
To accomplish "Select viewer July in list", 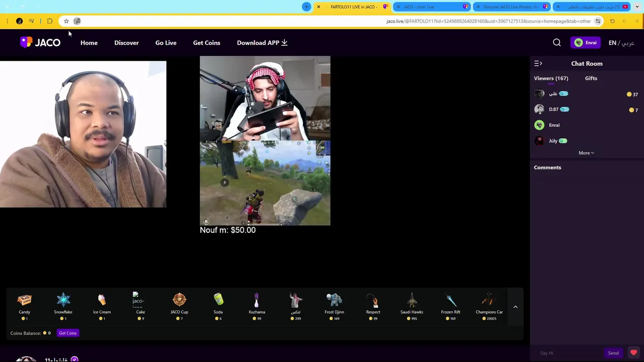I will click(x=586, y=141).
